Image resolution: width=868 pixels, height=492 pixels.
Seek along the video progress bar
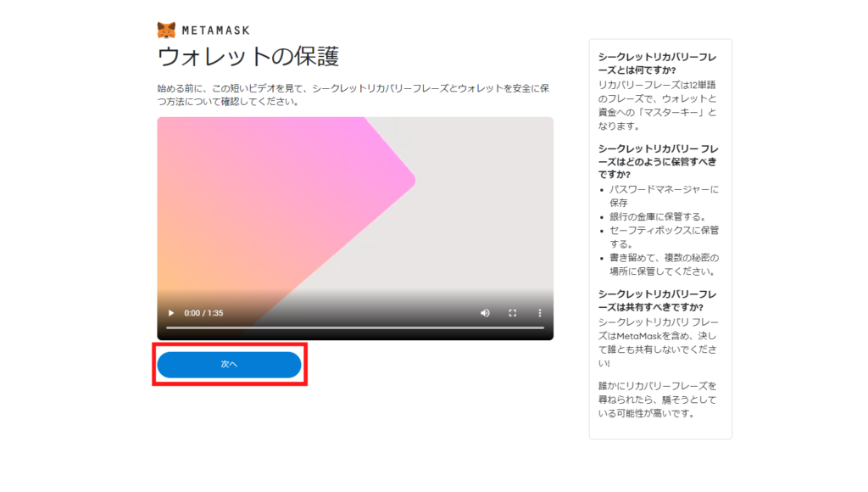[355, 328]
